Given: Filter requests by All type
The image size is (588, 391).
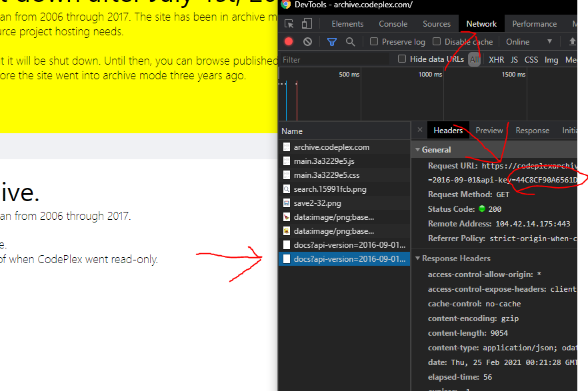Looking at the screenshot, I should click(x=475, y=59).
